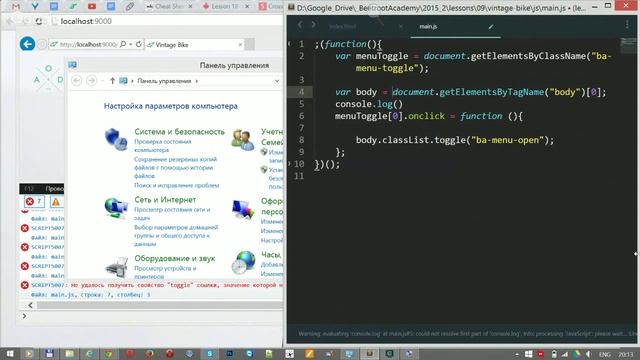Select the main.js tab in Sublime
640x360 pixels.
click(x=428, y=26)
